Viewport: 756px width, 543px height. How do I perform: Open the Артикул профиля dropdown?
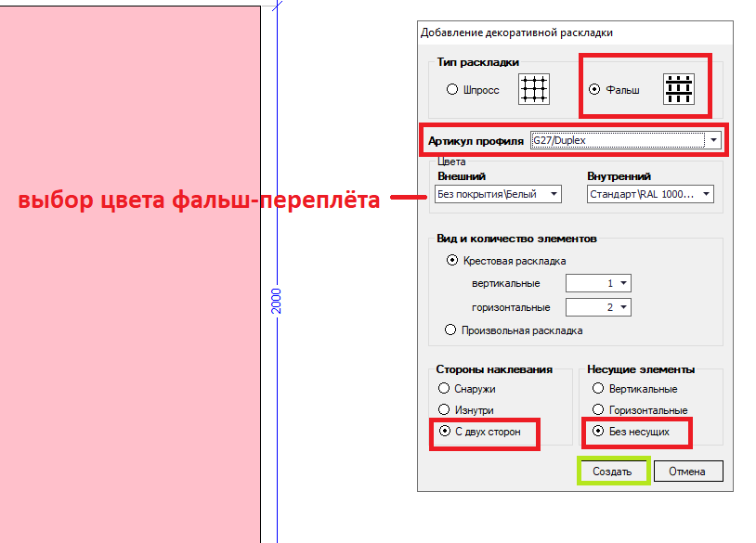[x=712, y=141]
